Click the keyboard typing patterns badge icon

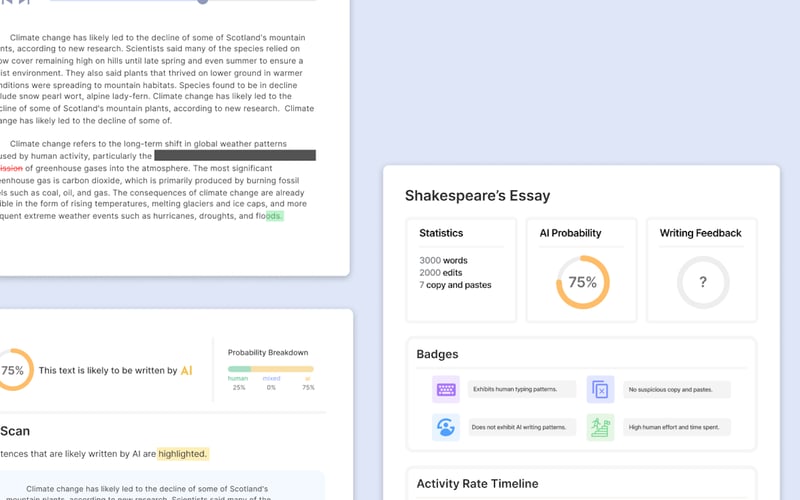446,389
